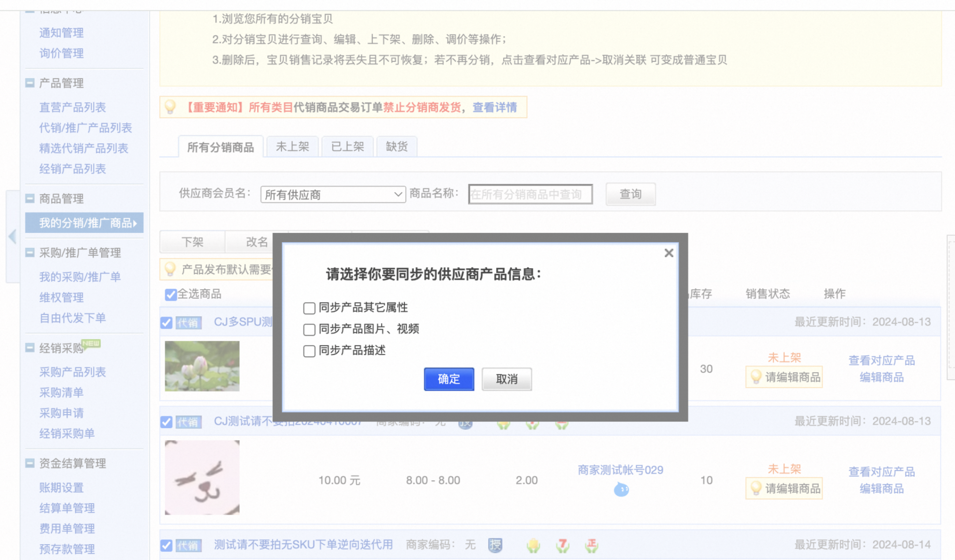The image size is (955, 560).
Task: Switch to the 未上架 tab
Action: pyautogui.click(x=292, y=146)
